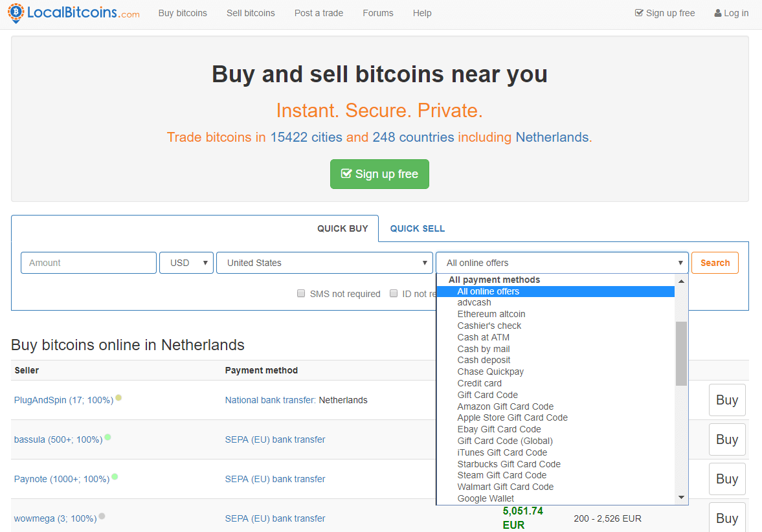Click the payment dropdown's scrollbar

681,354
